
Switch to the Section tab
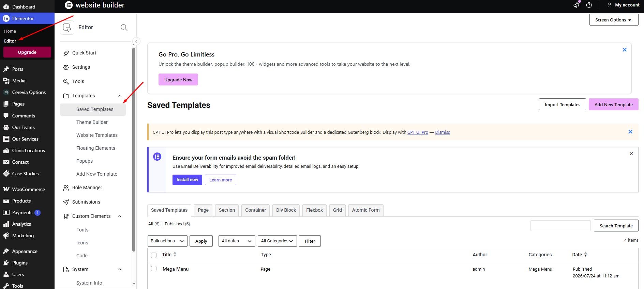(x=227, y=210)
